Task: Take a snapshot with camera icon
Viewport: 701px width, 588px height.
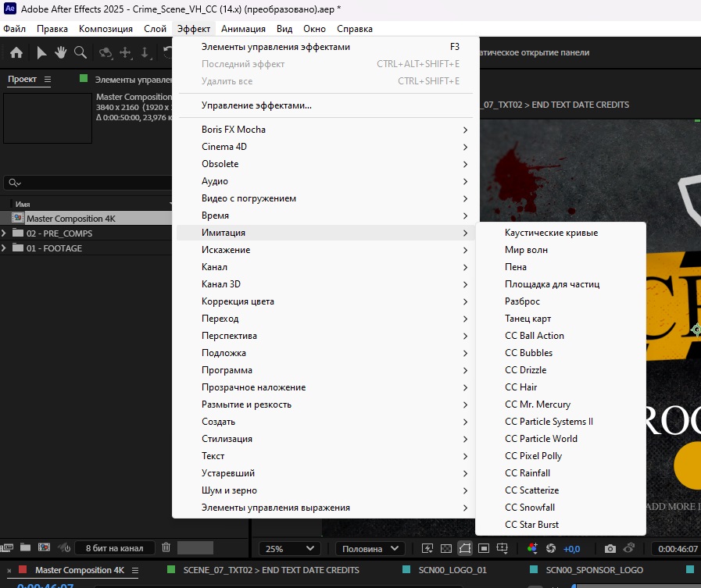Action: (610, 549)
